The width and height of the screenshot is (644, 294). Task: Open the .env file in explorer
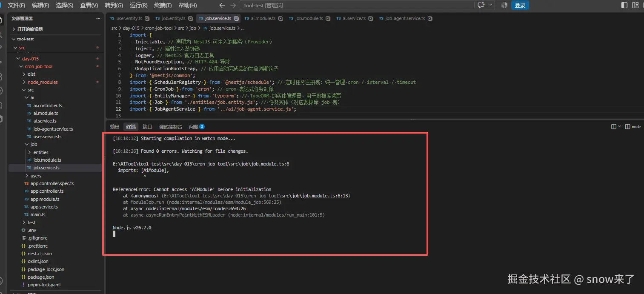[32, 230]
